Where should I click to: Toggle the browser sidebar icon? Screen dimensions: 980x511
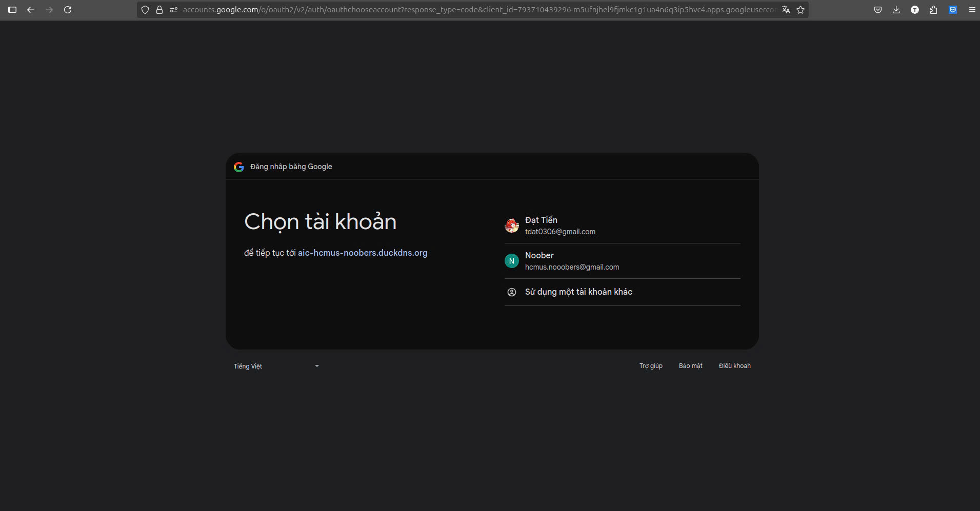pyautogui.click(x=12, y=10)
